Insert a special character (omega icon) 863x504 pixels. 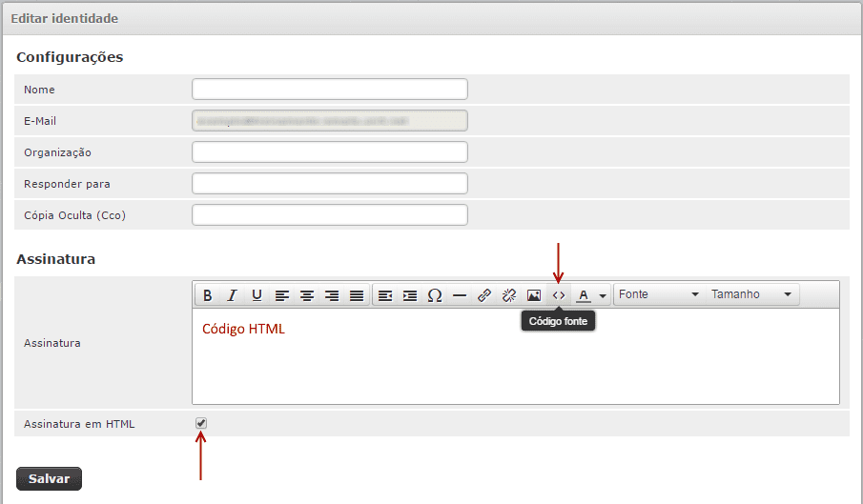pyautogui.click(x=435, y=295)
